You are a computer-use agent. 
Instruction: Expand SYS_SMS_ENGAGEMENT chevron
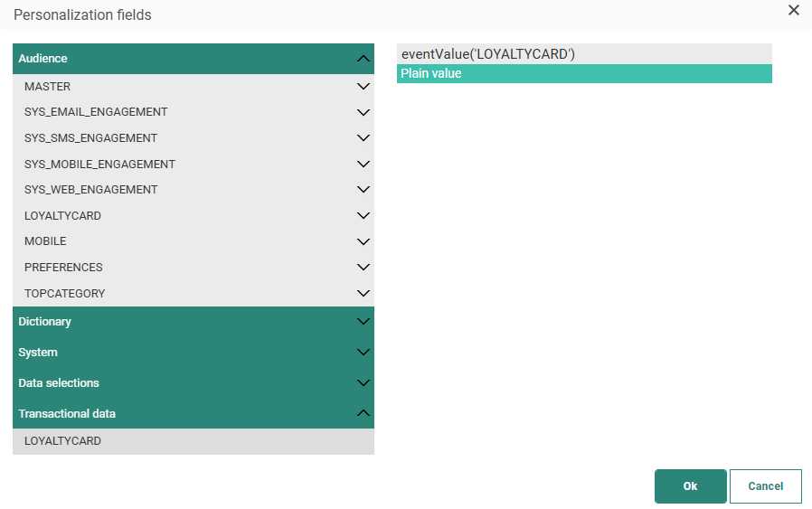click(x=364, y=138)
